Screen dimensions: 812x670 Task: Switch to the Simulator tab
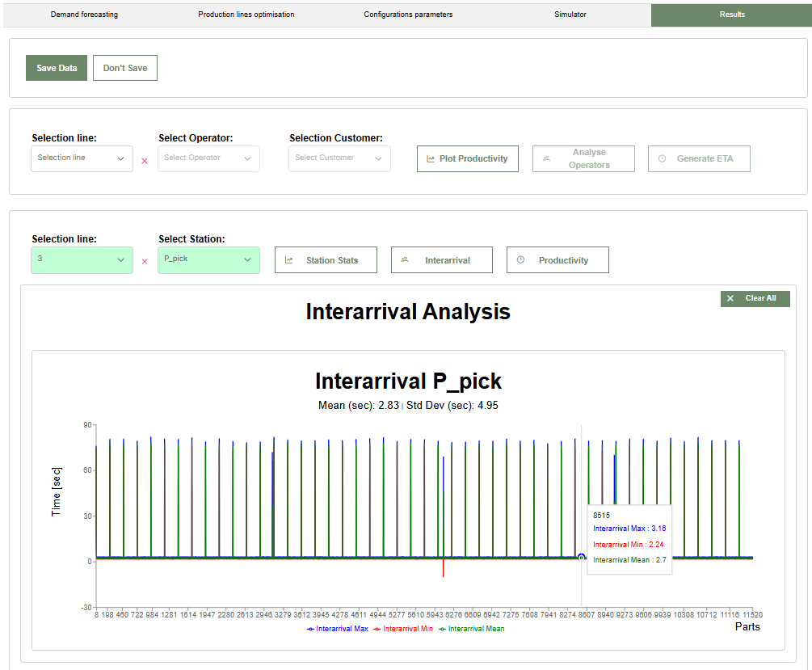tap(570, 15)
